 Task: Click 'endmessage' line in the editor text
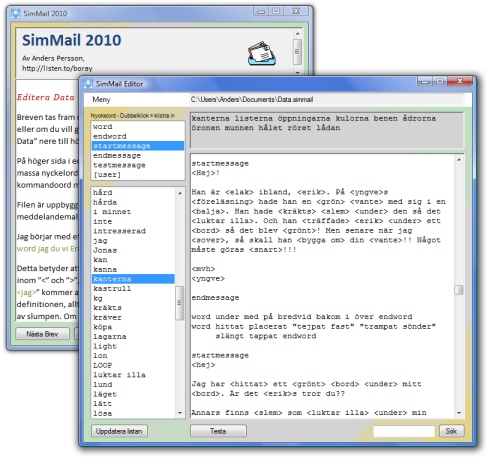[x=215, y=298]
